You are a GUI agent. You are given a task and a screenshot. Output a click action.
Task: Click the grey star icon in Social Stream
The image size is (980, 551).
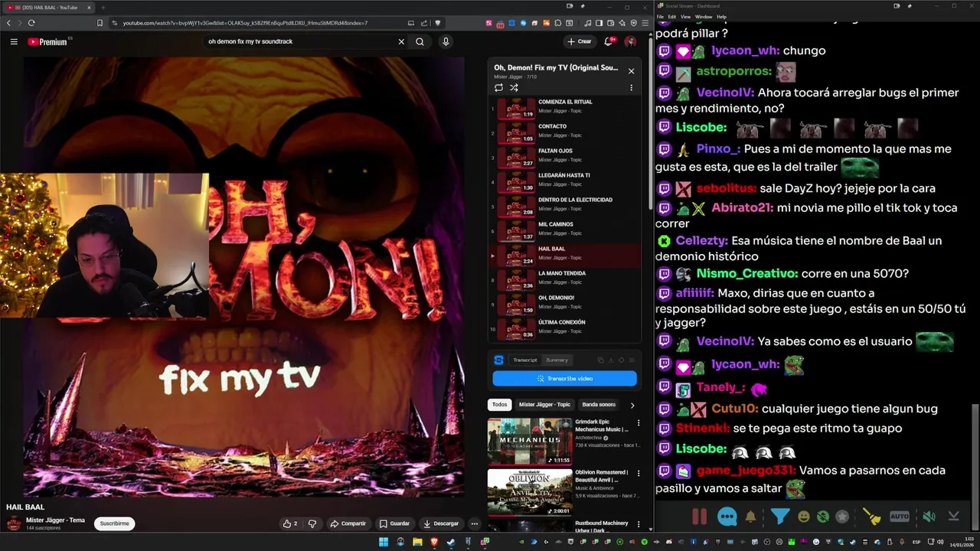tap(842, 517)
